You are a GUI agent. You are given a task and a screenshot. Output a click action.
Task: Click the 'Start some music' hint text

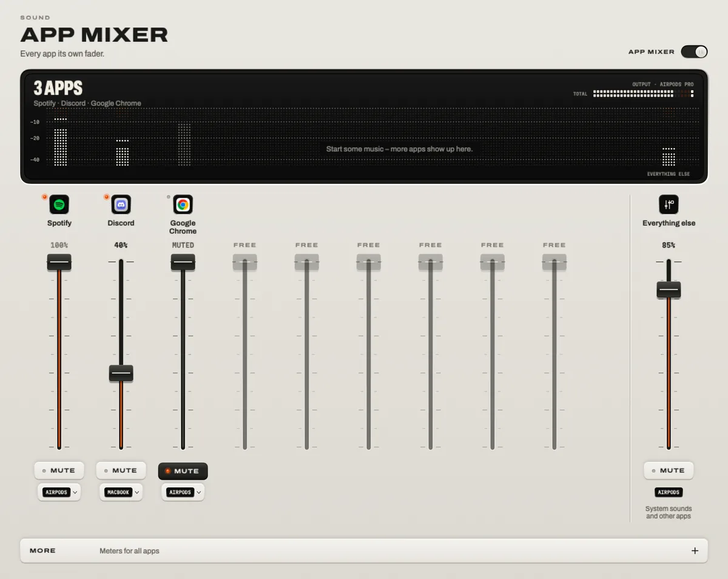click(x=399, y=149)
